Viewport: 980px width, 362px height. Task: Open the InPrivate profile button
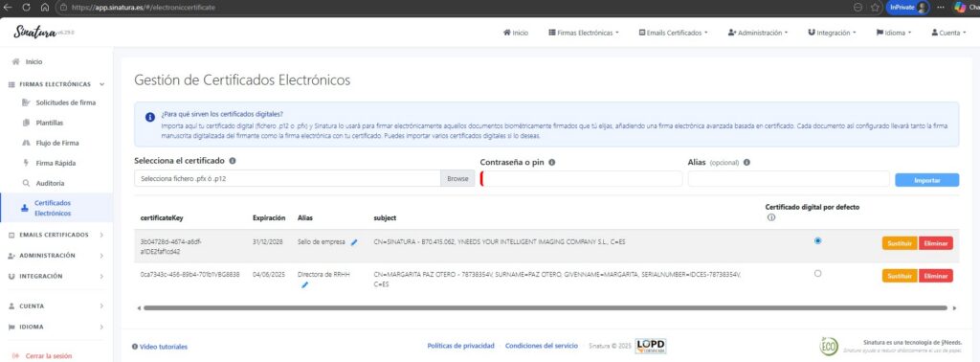[907, 7]
